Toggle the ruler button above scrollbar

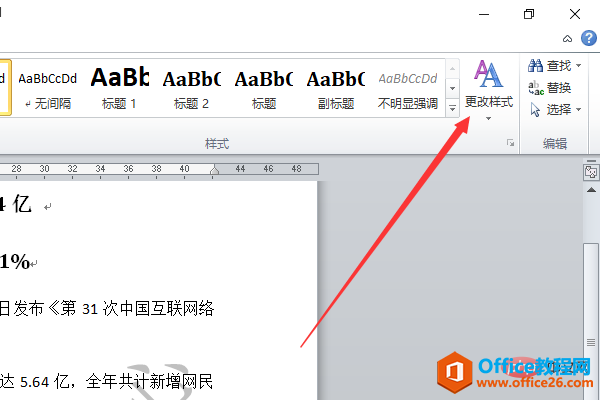(x=591, y=172)
